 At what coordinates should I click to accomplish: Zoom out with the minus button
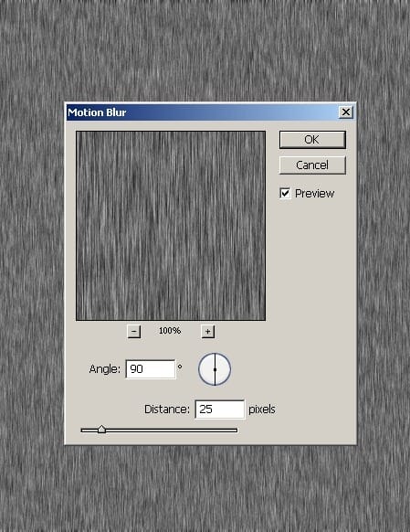pyautogui.click(x=134, y=332)
